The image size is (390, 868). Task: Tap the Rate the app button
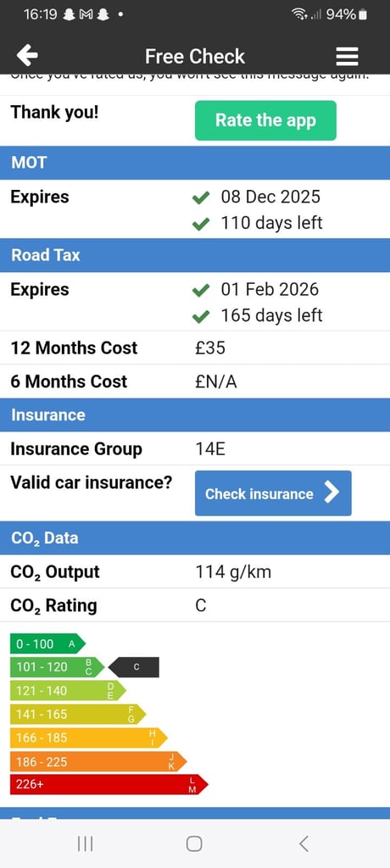pyautogui.click(x=265, y=120)
